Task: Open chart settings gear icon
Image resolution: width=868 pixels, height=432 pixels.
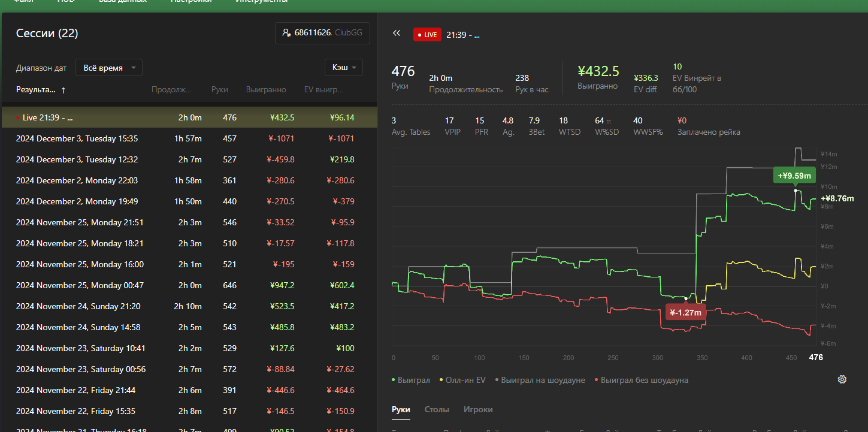Action: tap(842, 379)
